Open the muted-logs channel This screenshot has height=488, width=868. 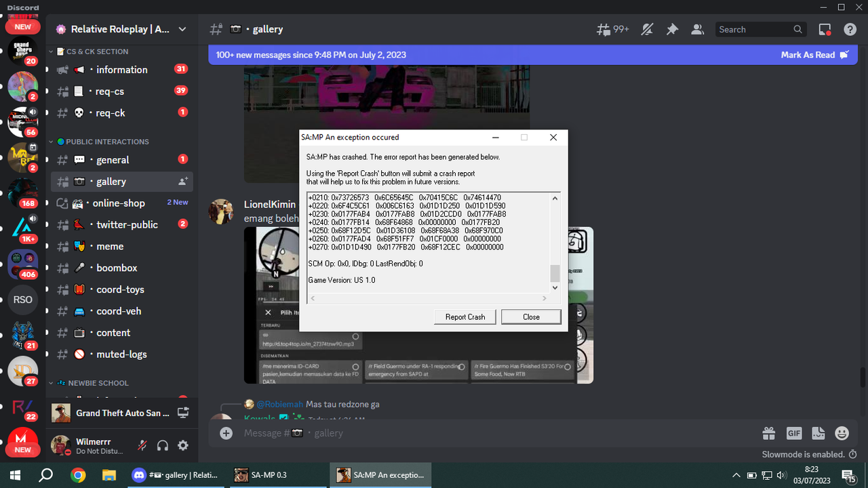coord(121,354)
